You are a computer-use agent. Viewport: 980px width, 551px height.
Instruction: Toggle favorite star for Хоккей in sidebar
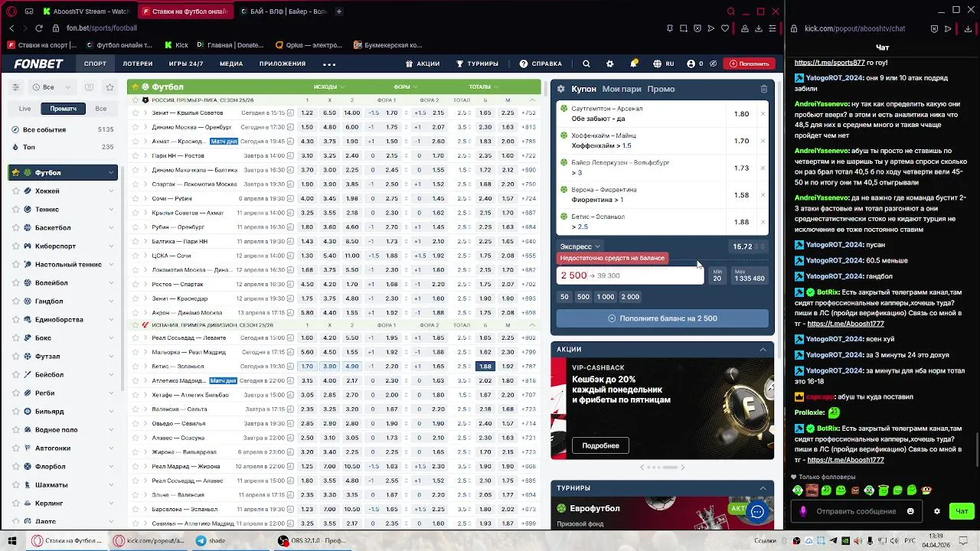coord(16,191)
